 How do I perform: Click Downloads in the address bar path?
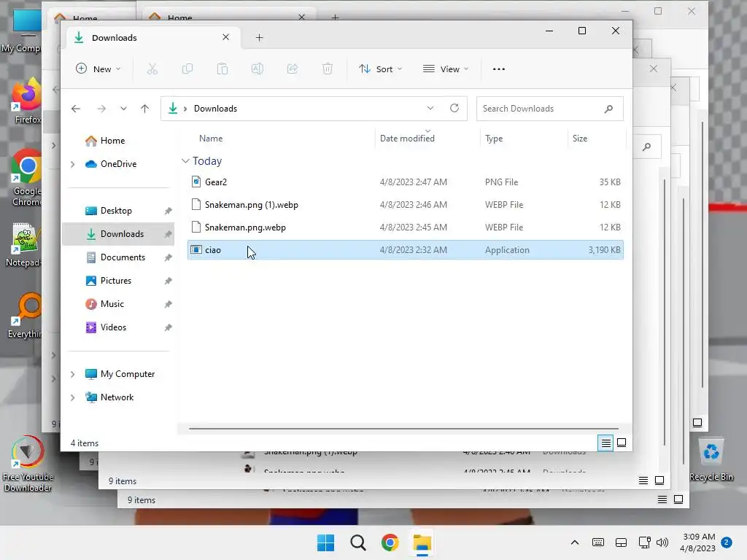215,109
